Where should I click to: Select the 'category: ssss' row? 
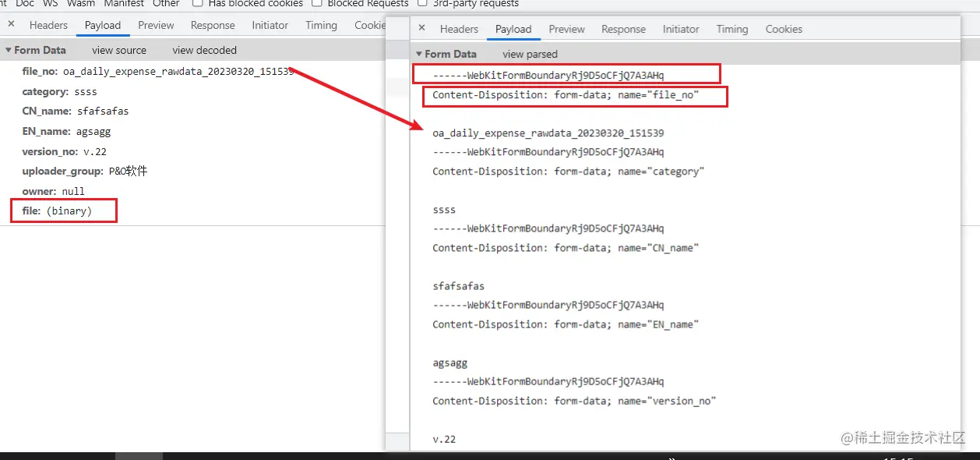pyautogui.click(x=59, y=91)
